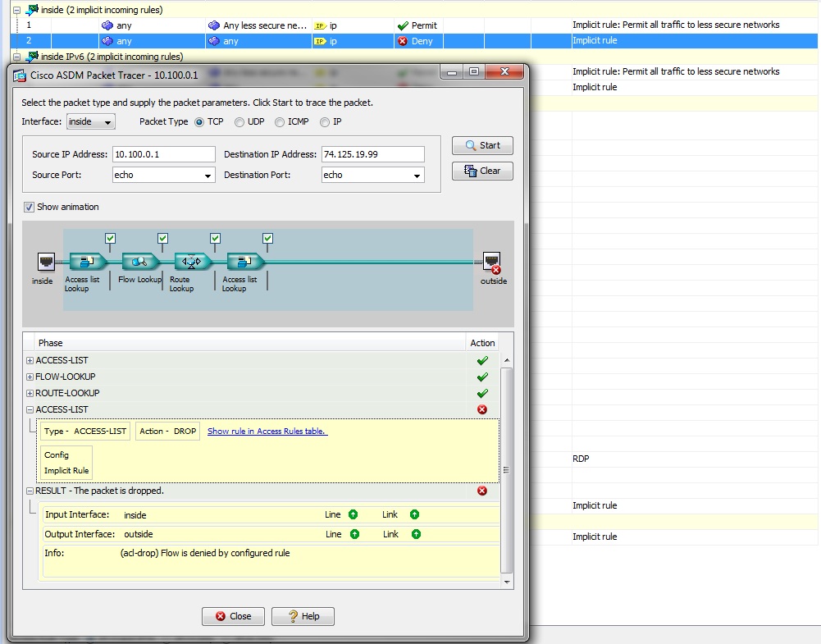Click the IP service icon in rule 1
This screenshot has width=821, height=644.
coord(320,25)
